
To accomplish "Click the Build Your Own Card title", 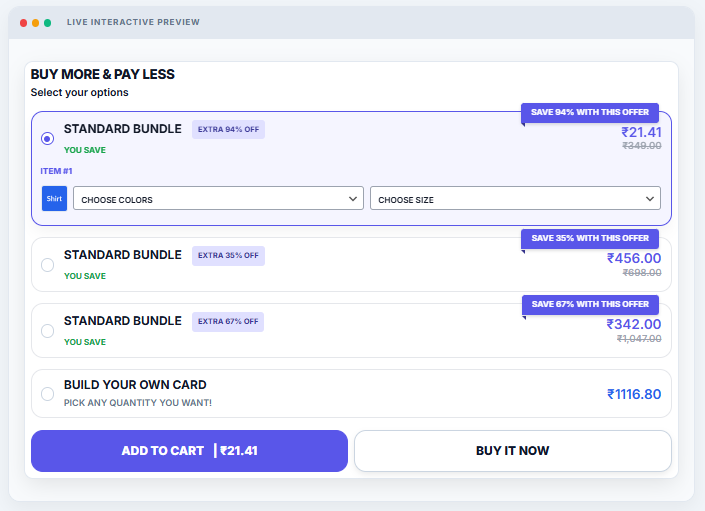I will point(135,385).
